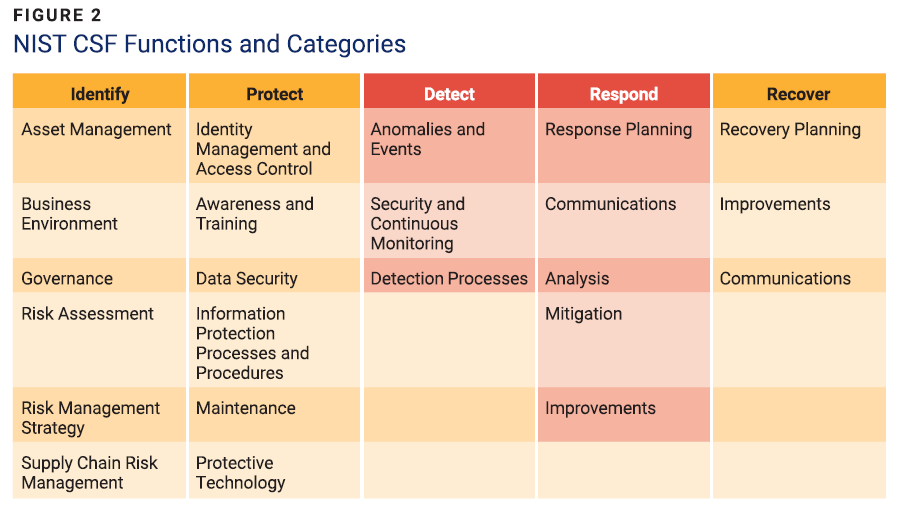Select the Anomalies and Events cell
This screenshot has height=506, width=900.
[427, 139]
